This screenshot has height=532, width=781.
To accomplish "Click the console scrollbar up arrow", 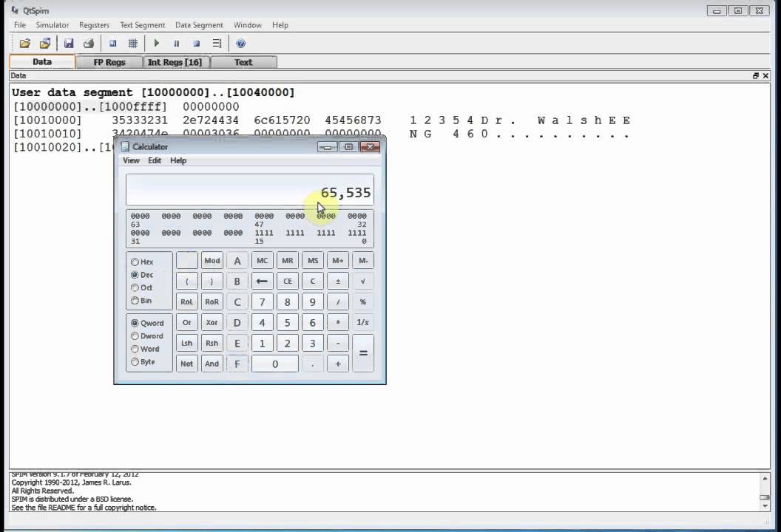I will pos(765,479).
